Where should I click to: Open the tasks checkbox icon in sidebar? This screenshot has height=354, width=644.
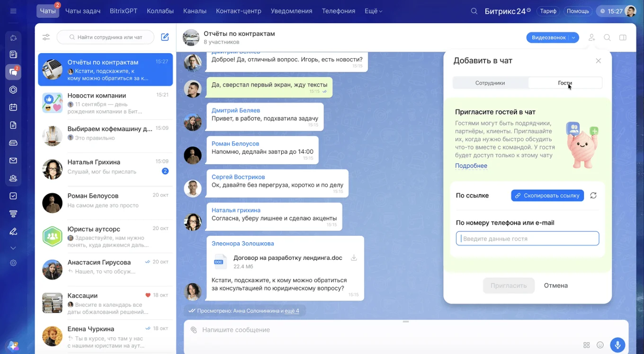pyautogui.click(x=13, y=196)
